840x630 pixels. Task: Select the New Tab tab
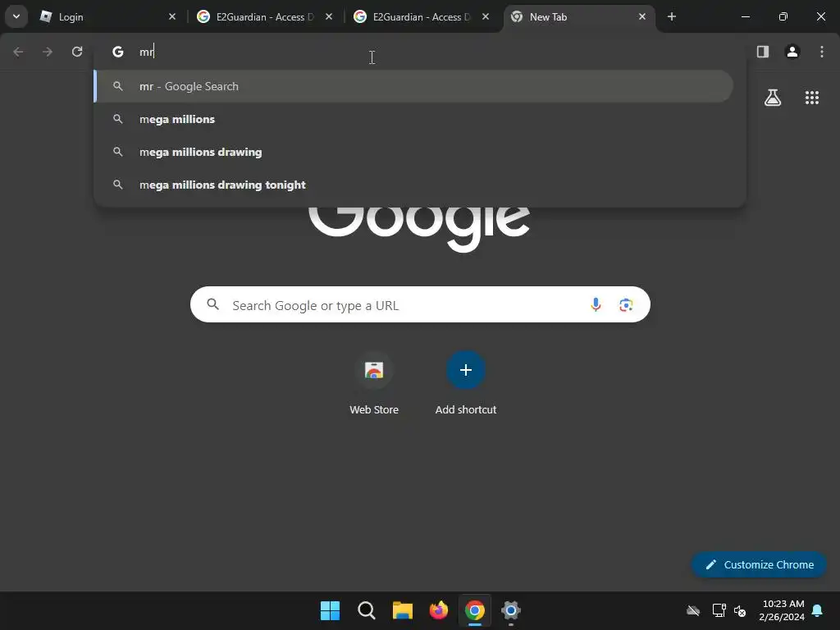[x=578, y=17]
